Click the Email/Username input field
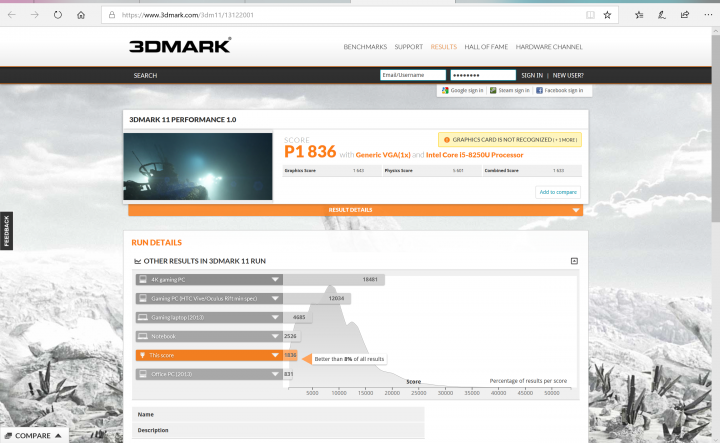The height and width of the screenshot is (443, 720). (413, 75)
